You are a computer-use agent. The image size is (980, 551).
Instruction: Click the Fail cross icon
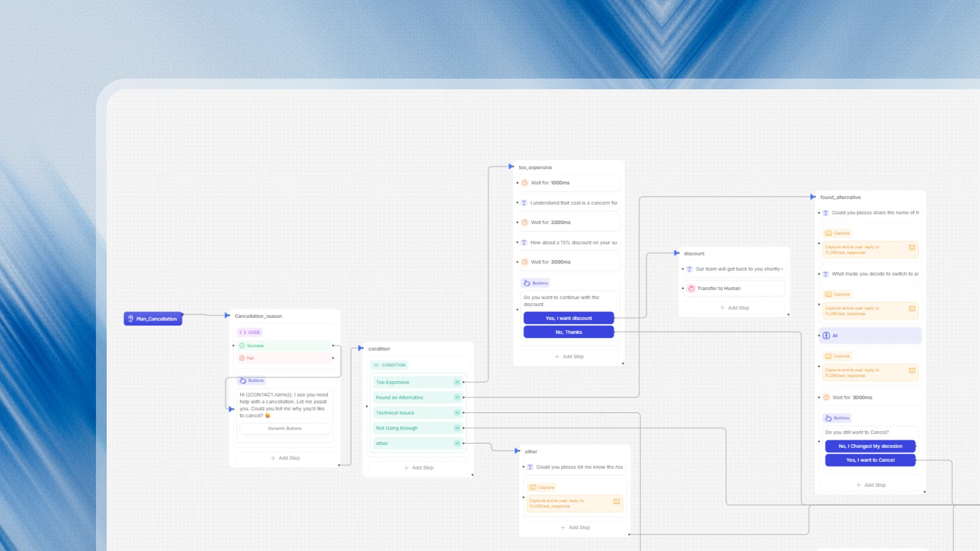point(242,358)
